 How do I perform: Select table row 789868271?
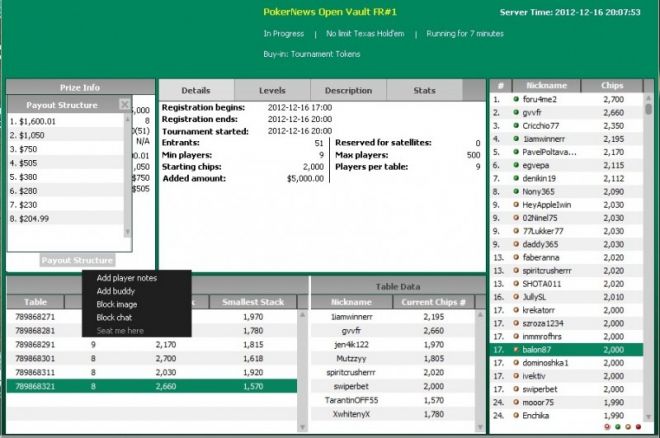click(152, 316)
